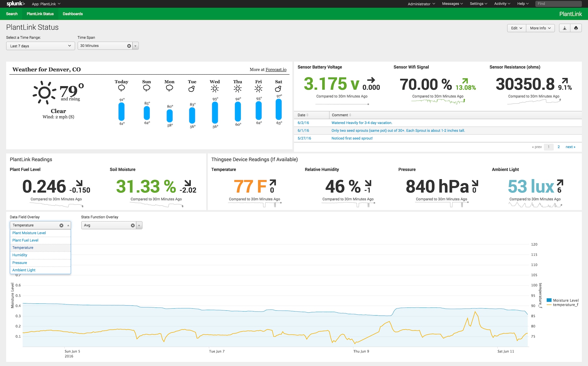Open the Last 7 days time range picker

pos(40,46)
